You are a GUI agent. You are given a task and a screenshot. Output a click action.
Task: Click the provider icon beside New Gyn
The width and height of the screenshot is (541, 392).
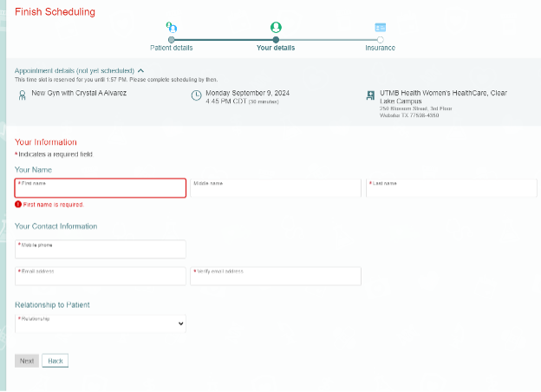pyautogui.click(x=22, y=94)
